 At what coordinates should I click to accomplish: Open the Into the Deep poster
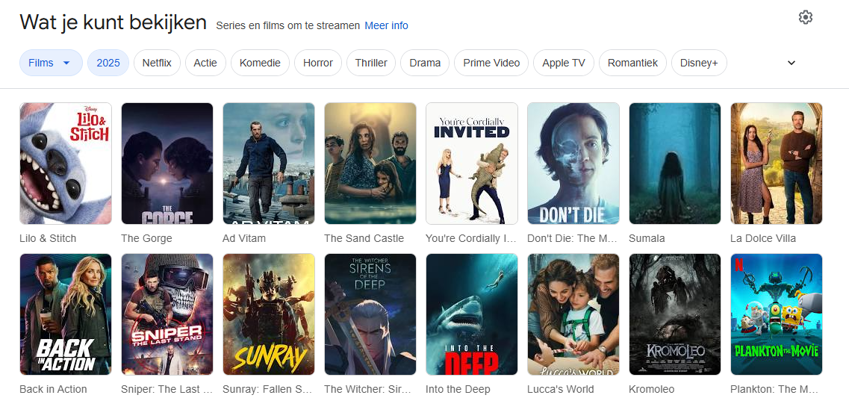tap(472, 314)
